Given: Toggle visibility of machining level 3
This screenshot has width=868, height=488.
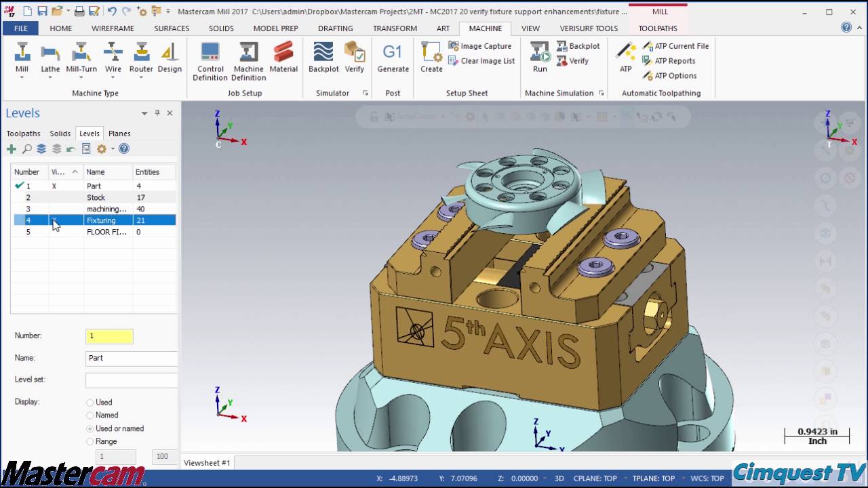Looking at the screenshot, I should tap(66, 209).
